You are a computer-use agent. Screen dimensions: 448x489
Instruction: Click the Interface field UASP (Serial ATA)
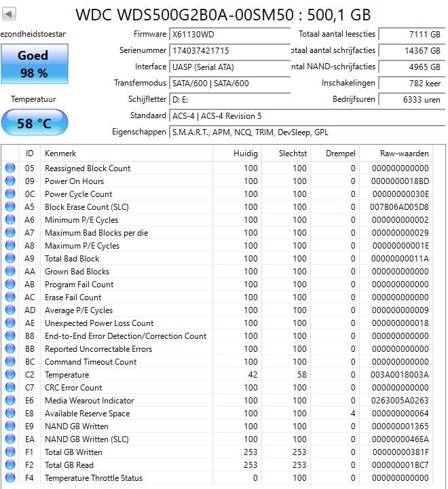coord(229,67)
